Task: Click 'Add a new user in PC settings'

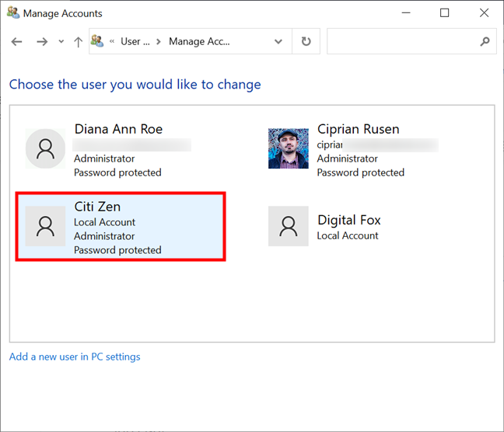Action: coord(75,357)
